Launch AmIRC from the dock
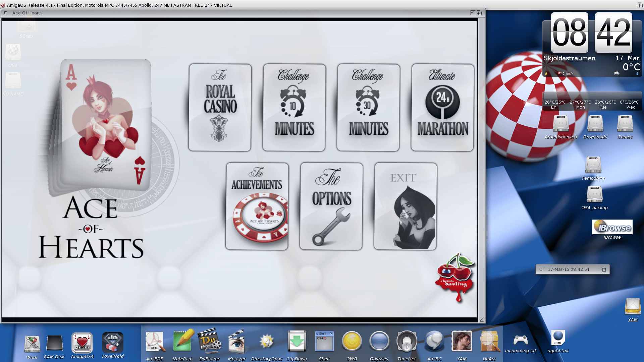Image resolution: width=644 pixels, height=362 pixels. (x=434, y=342)
